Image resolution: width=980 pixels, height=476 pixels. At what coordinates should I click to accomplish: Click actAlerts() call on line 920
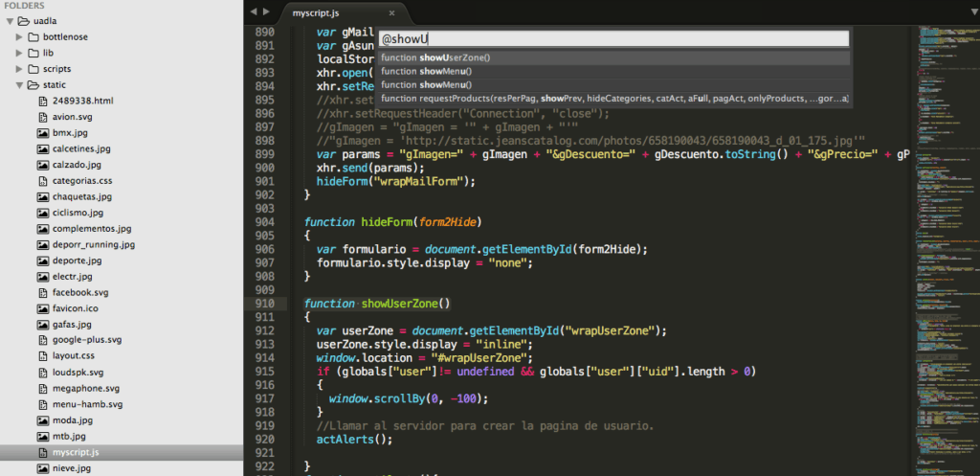click(x=354, y=439)
